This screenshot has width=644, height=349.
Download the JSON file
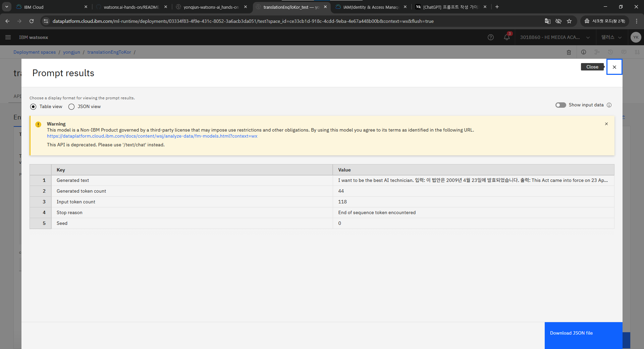584,335
